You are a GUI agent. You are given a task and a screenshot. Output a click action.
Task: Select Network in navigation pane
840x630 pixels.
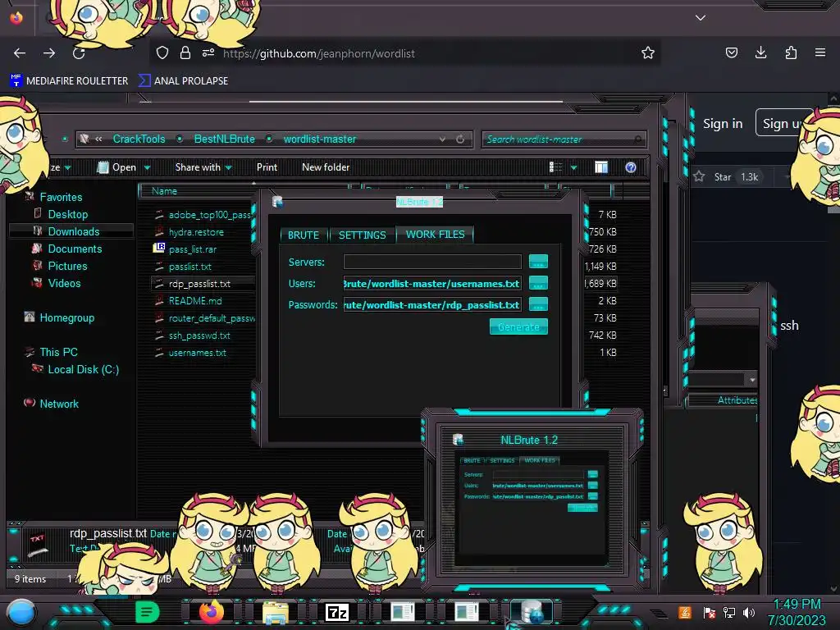(x=59, y=404)
